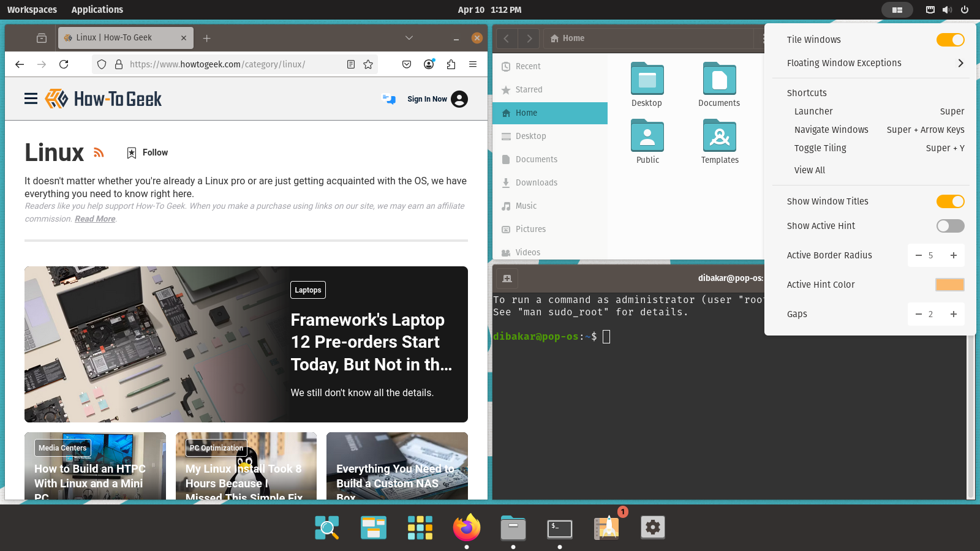
Task: Decrease Active Border Radius value
Action: [x=918, y=255]
